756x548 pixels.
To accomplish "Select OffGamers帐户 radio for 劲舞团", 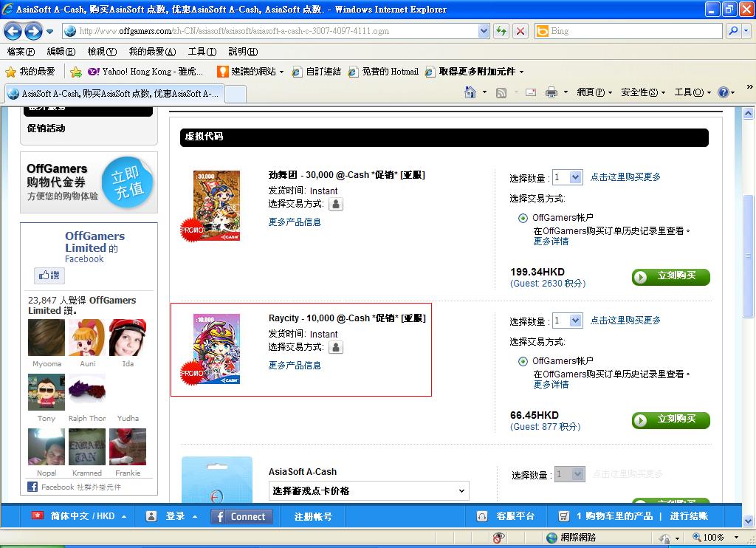I will pos(523,218).
